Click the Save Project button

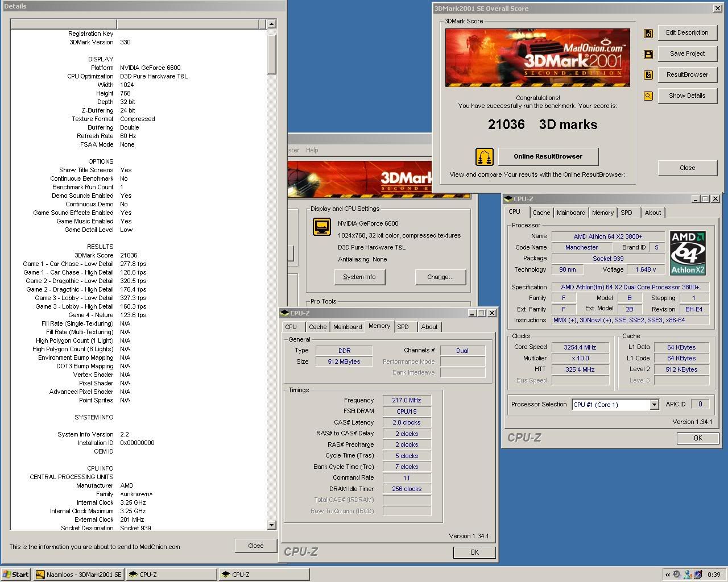pos(687,54)
